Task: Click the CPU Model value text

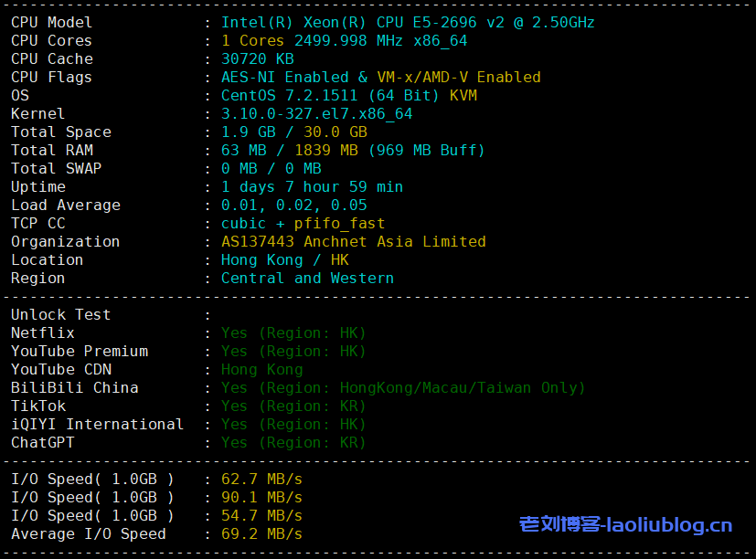Action: point(408,22)
